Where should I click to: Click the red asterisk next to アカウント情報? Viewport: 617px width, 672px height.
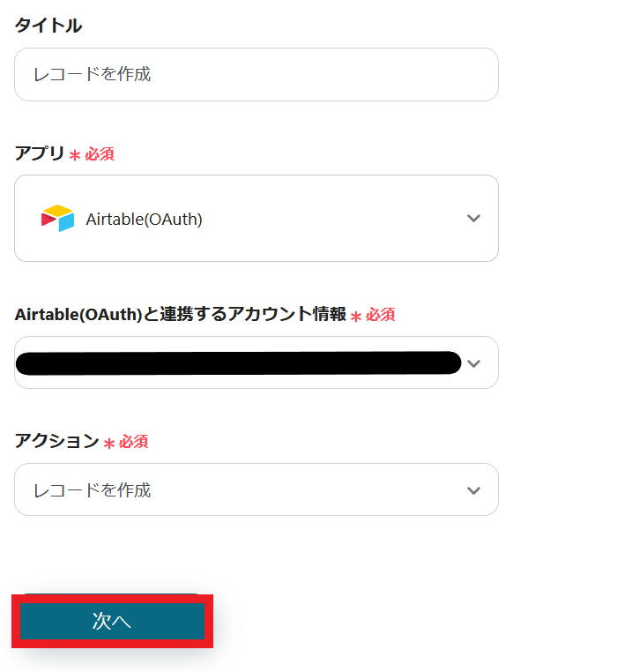point(356,316)
